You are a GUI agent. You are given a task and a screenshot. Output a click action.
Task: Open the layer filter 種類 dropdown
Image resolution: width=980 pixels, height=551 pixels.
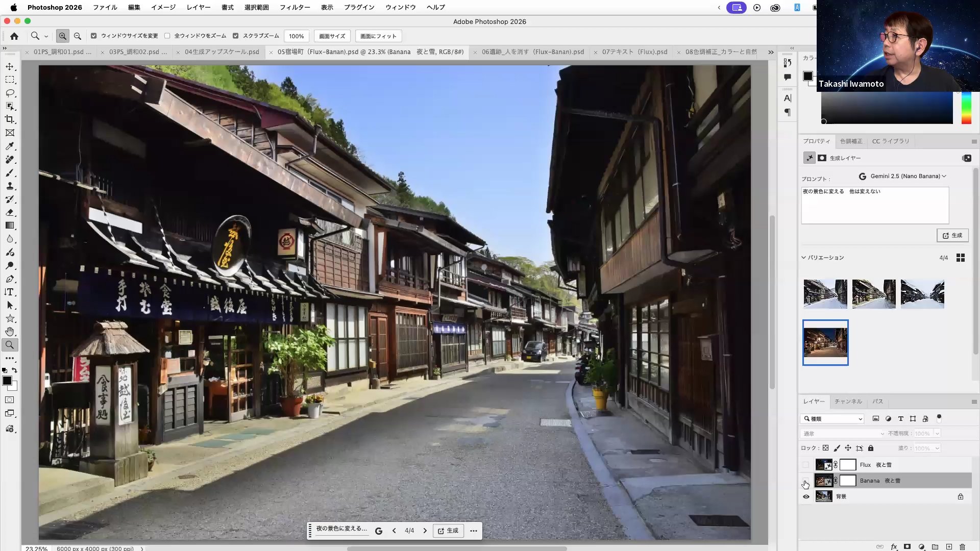(832, 419)
